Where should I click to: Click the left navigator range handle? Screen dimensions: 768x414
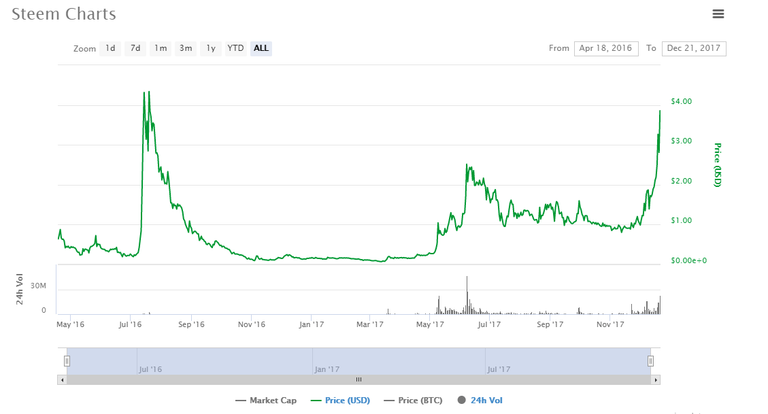(x=67, y=361)
